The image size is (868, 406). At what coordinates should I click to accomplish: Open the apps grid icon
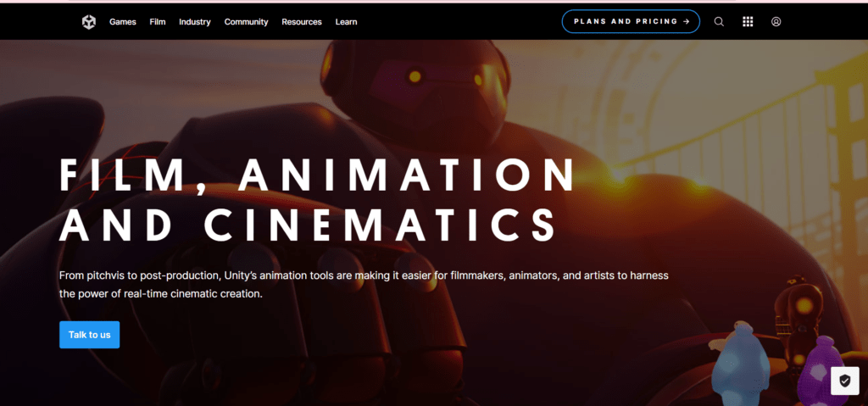point(748,21)
